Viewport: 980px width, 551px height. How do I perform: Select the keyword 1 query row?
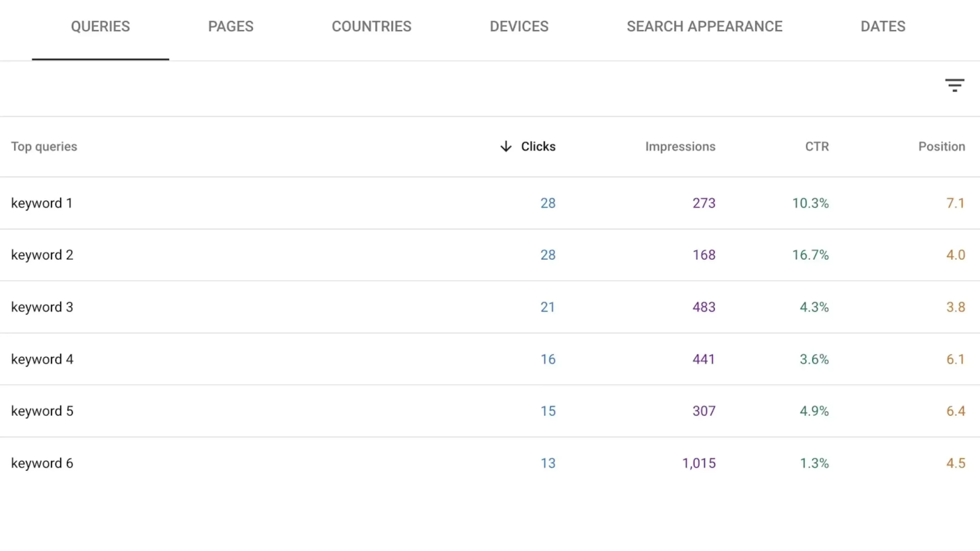[x=42, y=203]
